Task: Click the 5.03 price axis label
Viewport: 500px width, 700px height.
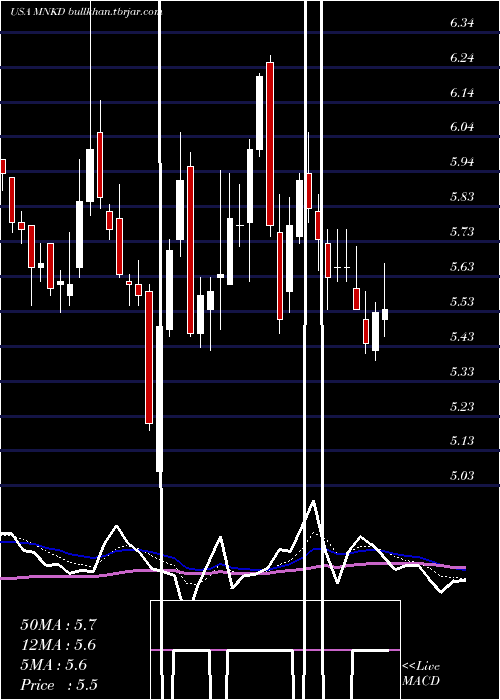Action: (x=462, y=475)
